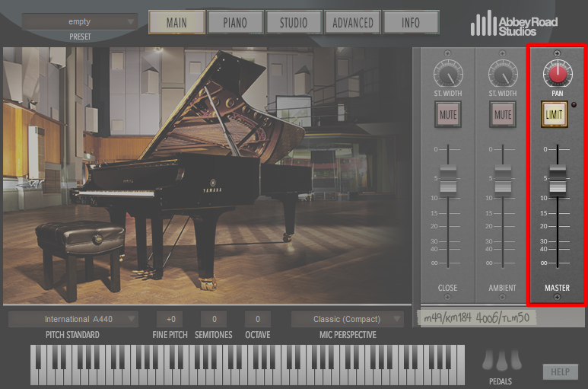
Task: Click the MIC PERSPECTIVE label
Action: coord(348,335)
